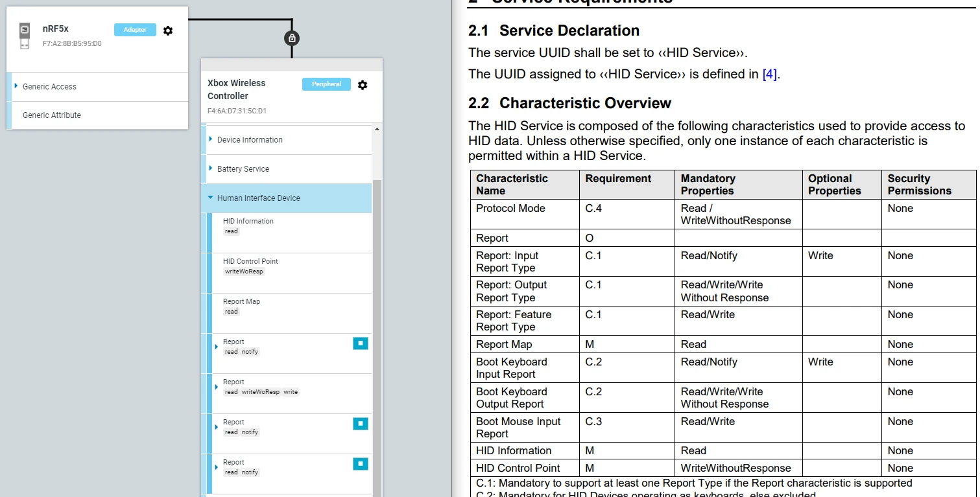The width and height of the screenshot is (980, 497).
Task: Click the service list scrollbar up arrow
Action: point(377,130)
